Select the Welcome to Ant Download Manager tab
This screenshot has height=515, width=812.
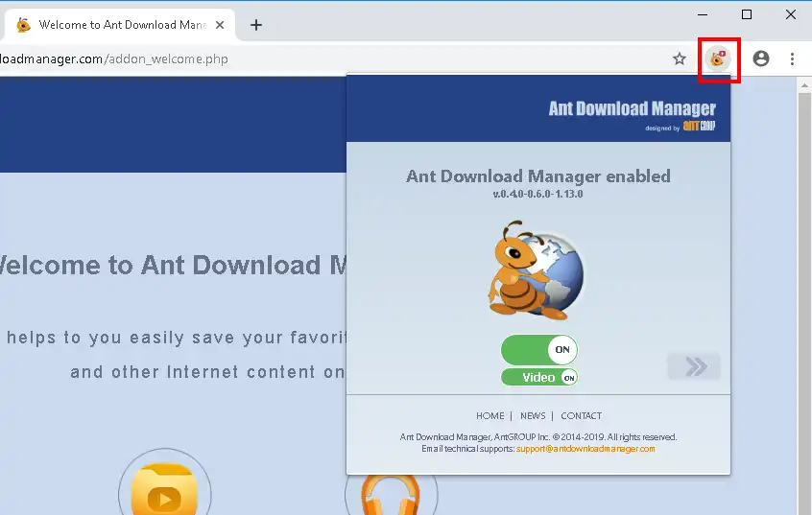[120, 25]
